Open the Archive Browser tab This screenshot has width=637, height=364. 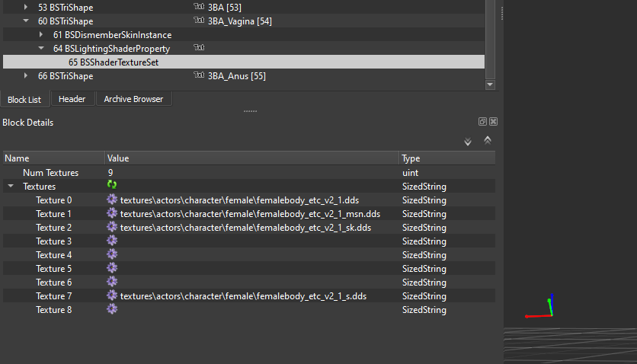[133, 99]
